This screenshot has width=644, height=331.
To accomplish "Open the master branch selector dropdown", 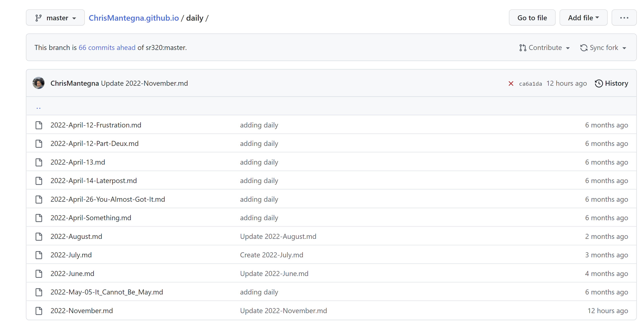I will (55, 17).
